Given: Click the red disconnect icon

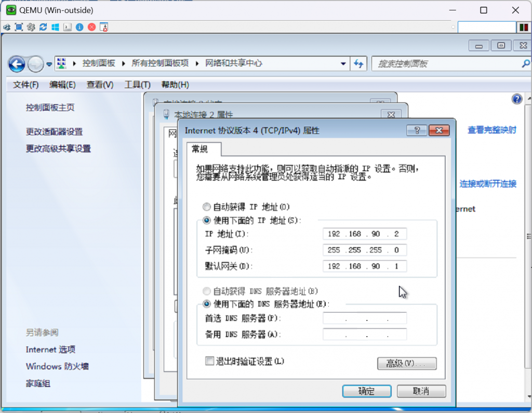Looking at the screenshot, I should click(x=91, y=27).
